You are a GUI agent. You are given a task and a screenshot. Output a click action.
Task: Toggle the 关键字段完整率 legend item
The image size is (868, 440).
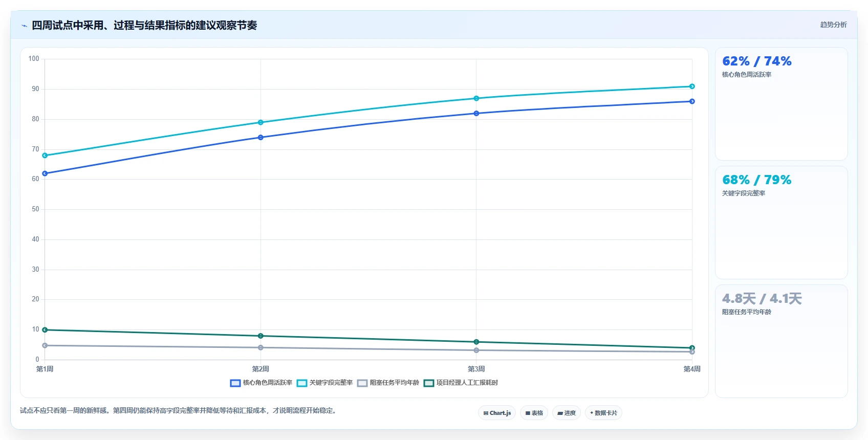tap(325, 383)
